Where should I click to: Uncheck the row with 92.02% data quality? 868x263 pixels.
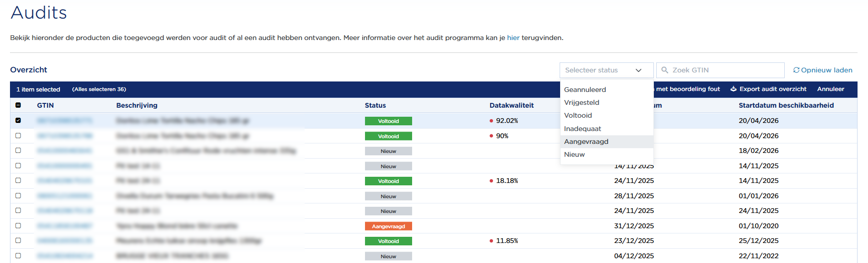(18, 121)
